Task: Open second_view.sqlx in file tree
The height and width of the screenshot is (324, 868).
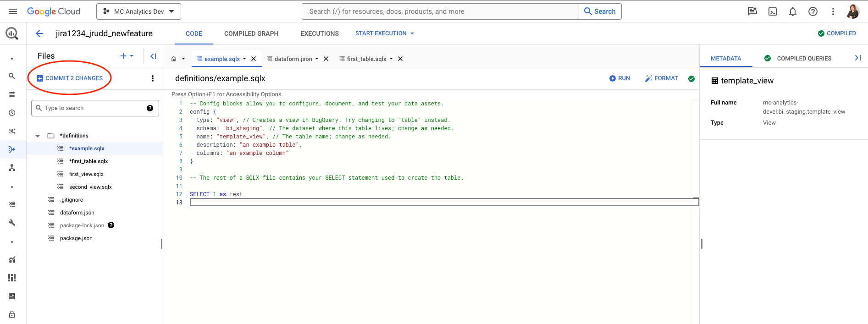Action: [x=90, y=187]
